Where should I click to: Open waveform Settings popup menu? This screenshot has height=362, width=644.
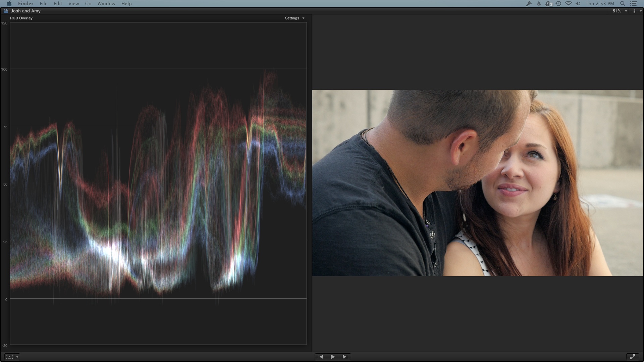pyautogui.click(x=294, y=18)
